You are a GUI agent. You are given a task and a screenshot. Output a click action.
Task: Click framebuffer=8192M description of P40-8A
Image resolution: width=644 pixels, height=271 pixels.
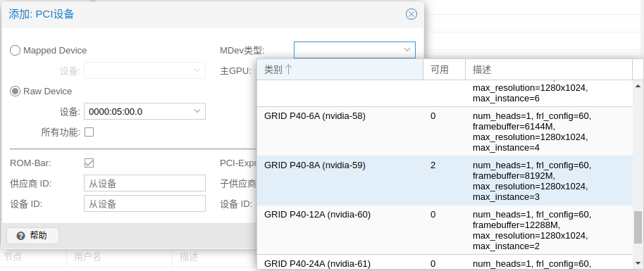pyautogui.click(x=514, y=176)
